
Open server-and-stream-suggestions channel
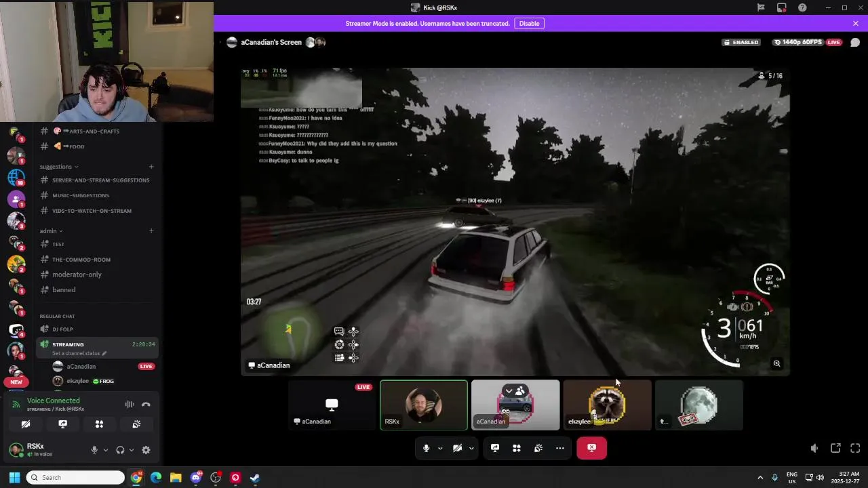click(x=96, y=180)
